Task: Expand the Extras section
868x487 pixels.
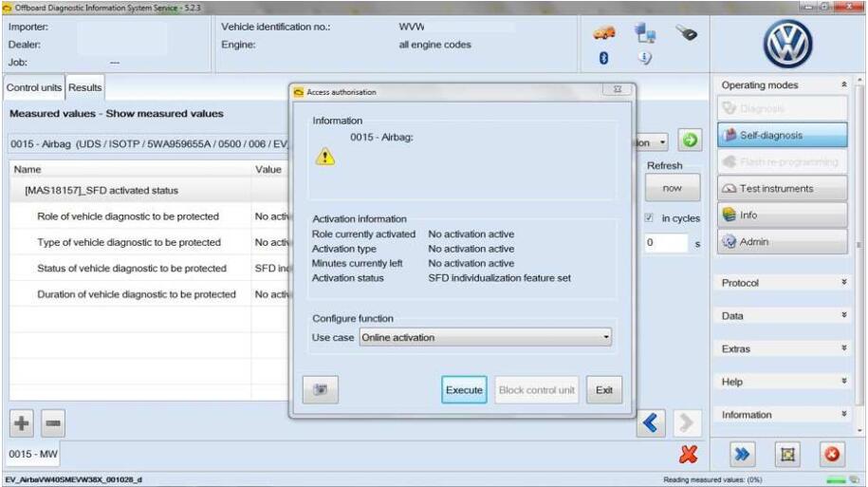Action: [x=843, y=348]
